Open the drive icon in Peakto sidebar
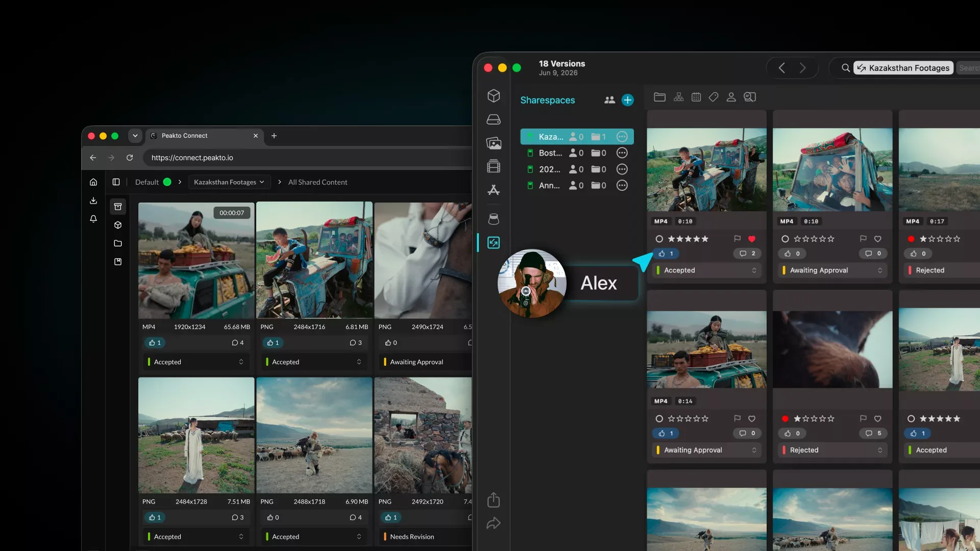Screen dimensions: 980x551 [494, 119]
